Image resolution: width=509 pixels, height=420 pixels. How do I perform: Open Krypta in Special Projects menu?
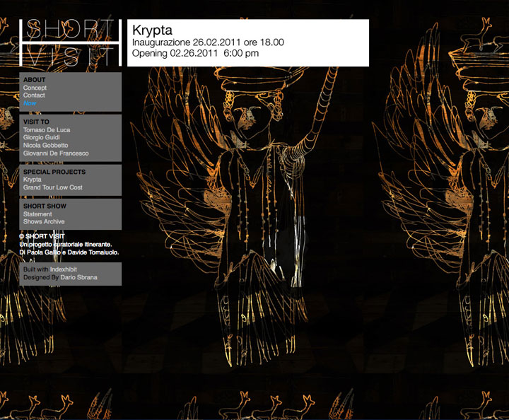33,180
